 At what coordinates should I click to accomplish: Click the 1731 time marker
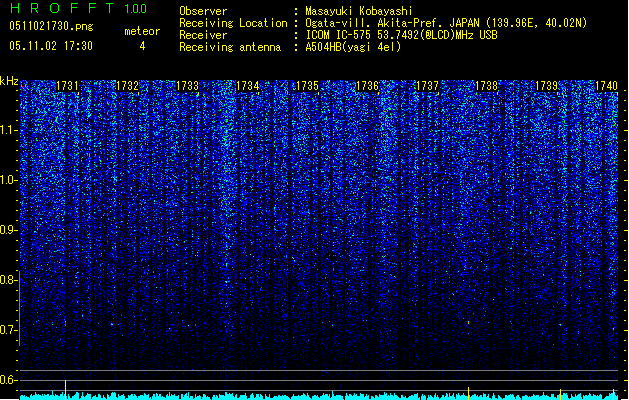pyautogui.click(x=67, y=86)
